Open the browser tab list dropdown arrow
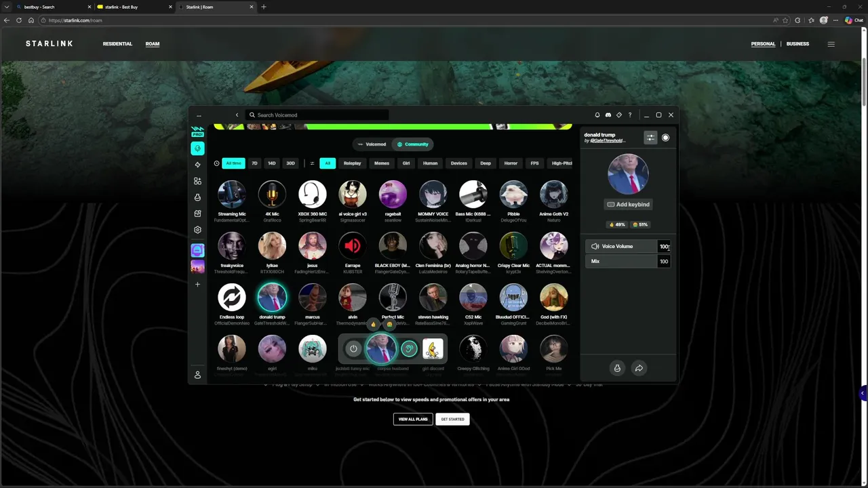Viewport: 868px width, 488px height. 6,7
